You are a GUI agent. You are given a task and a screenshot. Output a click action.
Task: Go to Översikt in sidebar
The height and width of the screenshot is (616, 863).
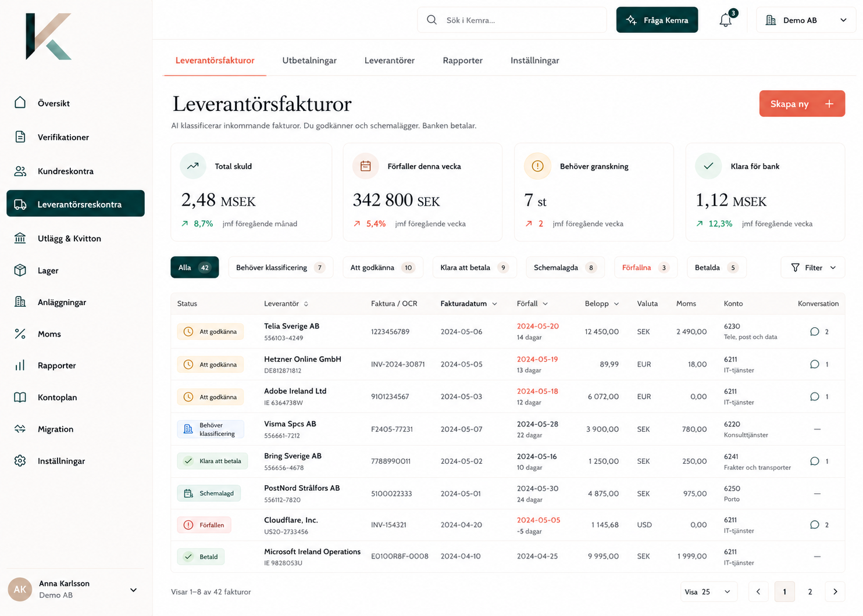click(76, 103)
